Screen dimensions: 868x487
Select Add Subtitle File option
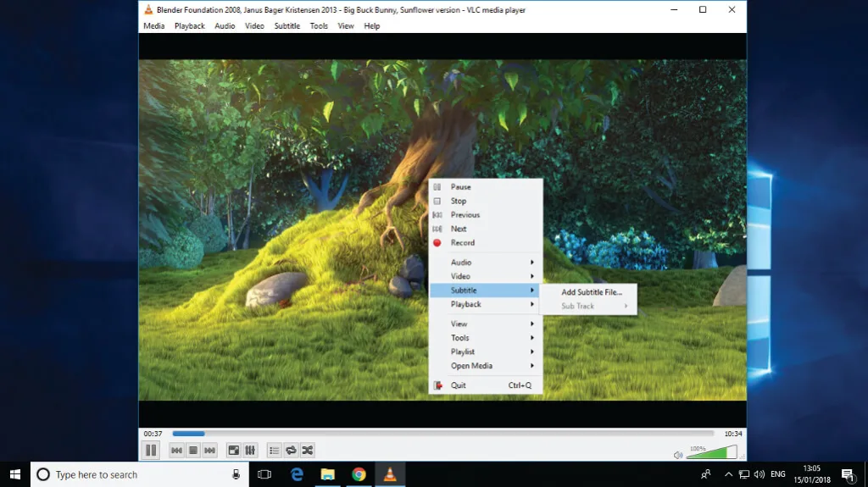coord(588,291)
